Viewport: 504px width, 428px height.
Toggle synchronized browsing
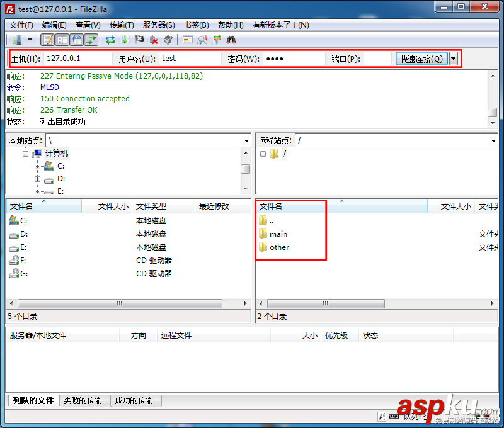pyautogui.click(x=218, y=39)
